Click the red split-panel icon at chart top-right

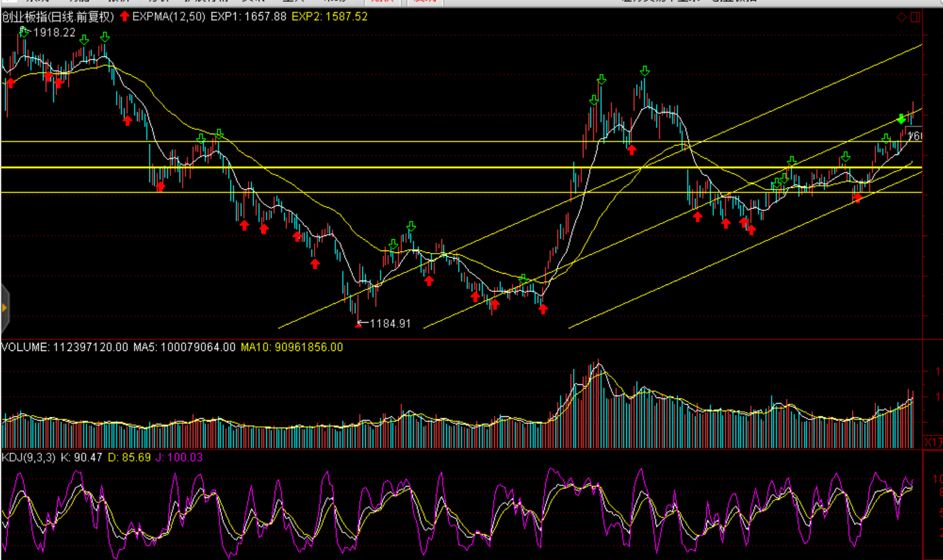(915, 17)
